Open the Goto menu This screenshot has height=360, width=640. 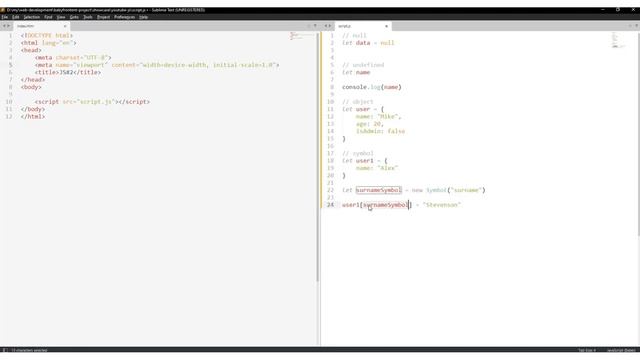[x=74, y=17]
